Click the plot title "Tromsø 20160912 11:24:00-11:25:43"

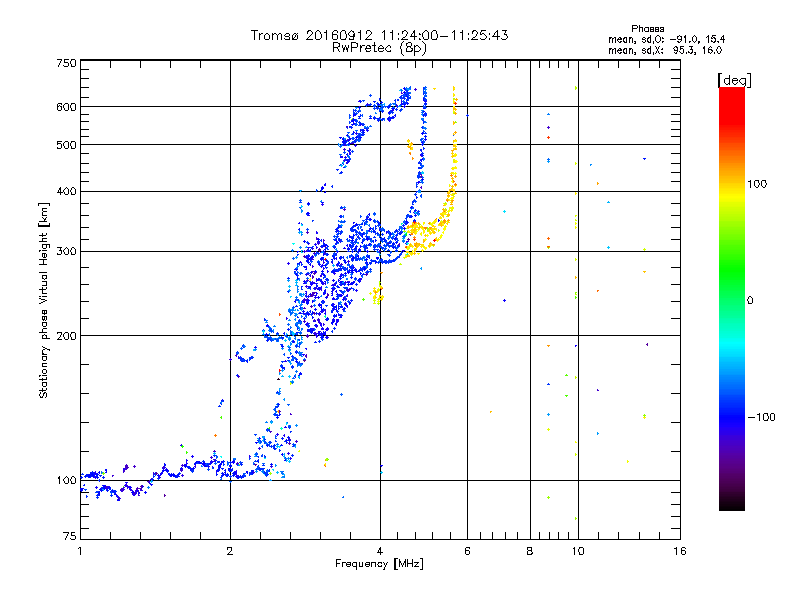[379, 35]
